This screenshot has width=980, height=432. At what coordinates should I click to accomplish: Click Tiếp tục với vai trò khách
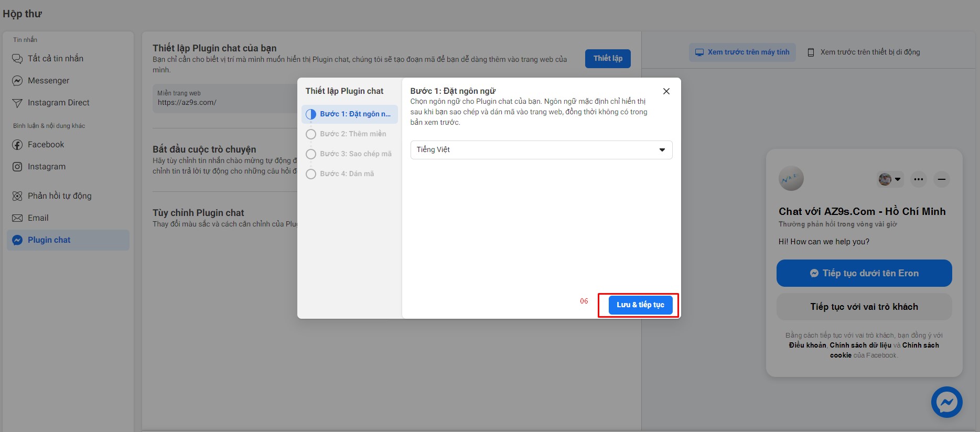click(864, 307)
